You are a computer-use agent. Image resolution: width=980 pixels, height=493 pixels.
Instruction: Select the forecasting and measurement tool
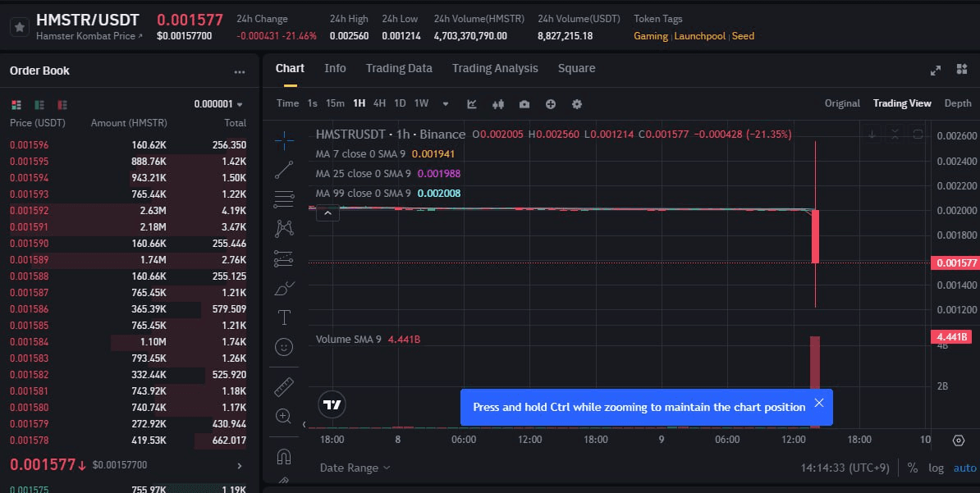coord(284,258)
